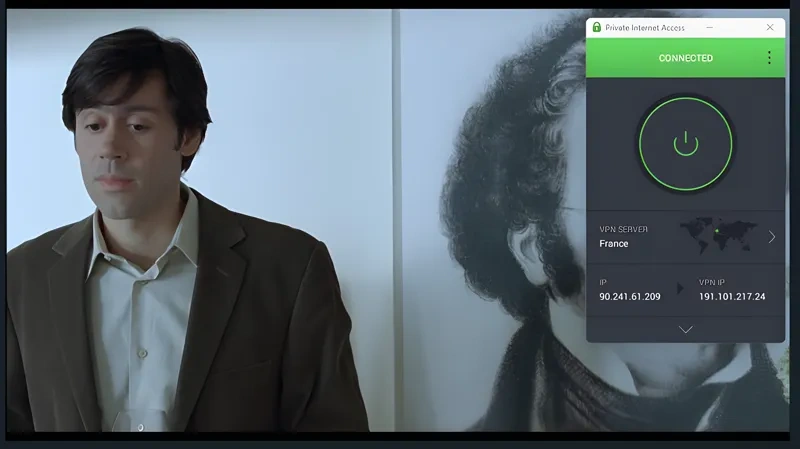Image resolution: width=800 pixels, height=449 pixels.
Task: Click the VPN SERVER label
Action: (x=624, y=229)
